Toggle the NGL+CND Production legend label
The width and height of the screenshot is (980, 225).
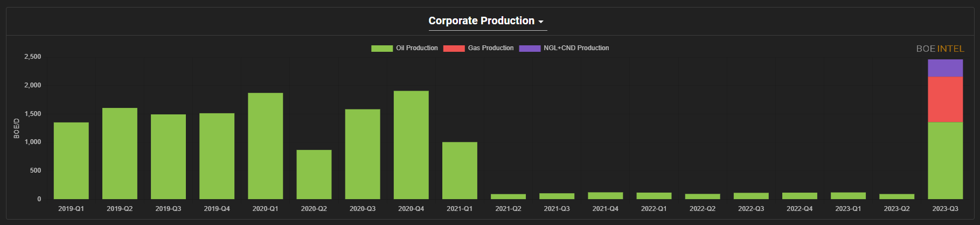pyautogui.click(x=576, y=48)
